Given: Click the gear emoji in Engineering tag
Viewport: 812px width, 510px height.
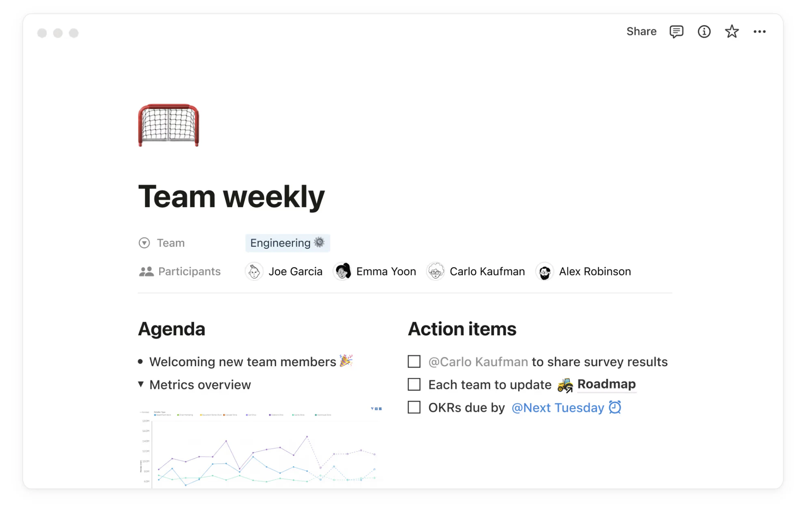Looking at the screenshot, I should (x=319, y=242).
